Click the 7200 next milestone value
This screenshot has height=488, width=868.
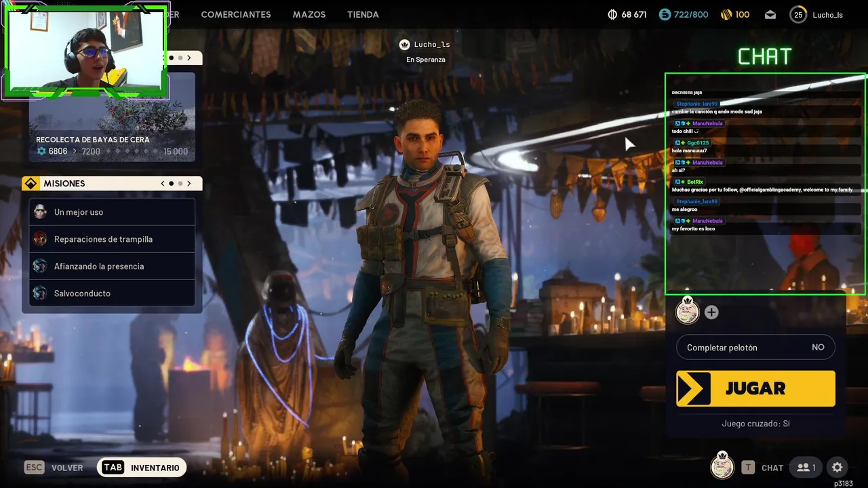[x=91, y=151]
